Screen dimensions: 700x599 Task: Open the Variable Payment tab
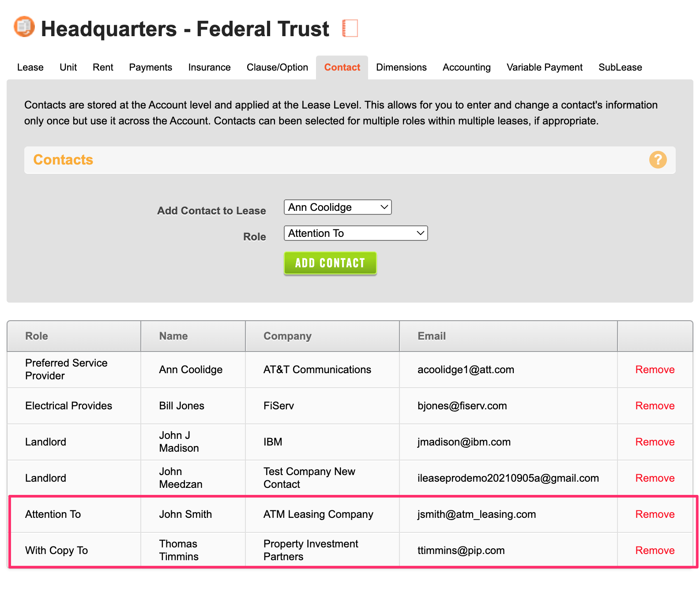coord(544,67)
